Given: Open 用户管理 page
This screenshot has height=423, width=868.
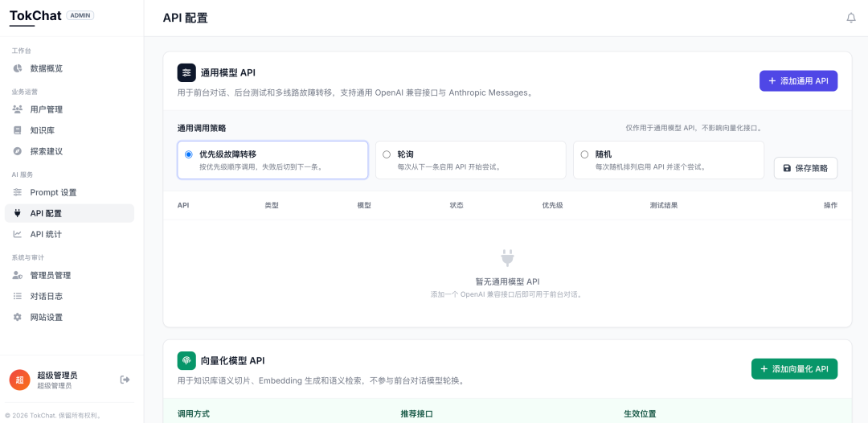Looking at the screenshot, I should 69,109.
